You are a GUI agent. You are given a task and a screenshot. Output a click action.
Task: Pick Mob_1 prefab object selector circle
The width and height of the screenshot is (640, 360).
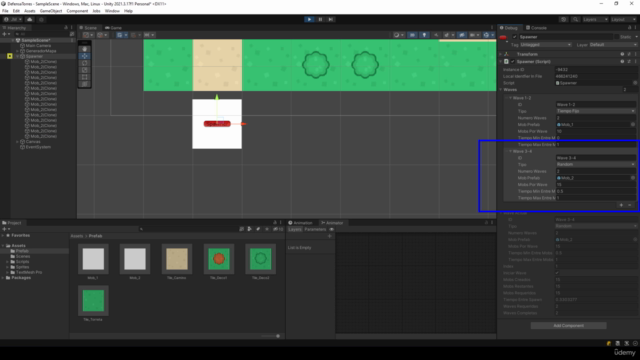click(633, 124)
